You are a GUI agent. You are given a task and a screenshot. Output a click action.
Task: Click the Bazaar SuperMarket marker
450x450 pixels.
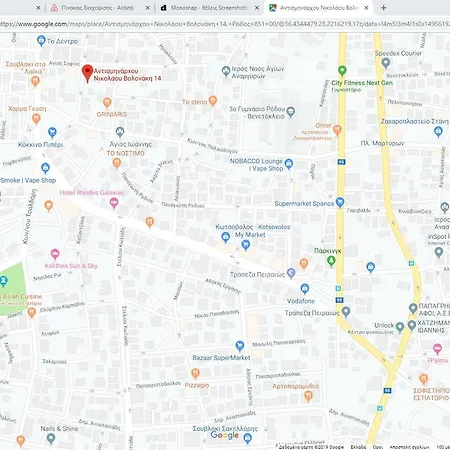(240, 346)
